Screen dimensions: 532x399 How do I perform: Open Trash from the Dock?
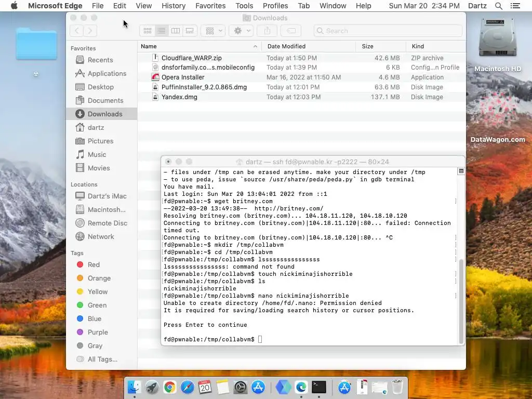[397, 387]
